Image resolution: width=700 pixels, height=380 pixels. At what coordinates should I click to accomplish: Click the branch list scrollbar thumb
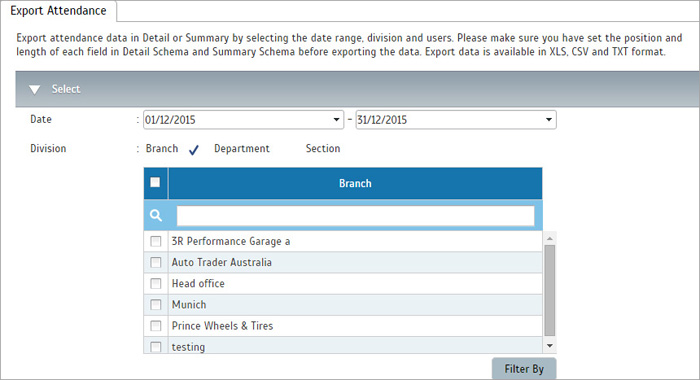[550, 290]
